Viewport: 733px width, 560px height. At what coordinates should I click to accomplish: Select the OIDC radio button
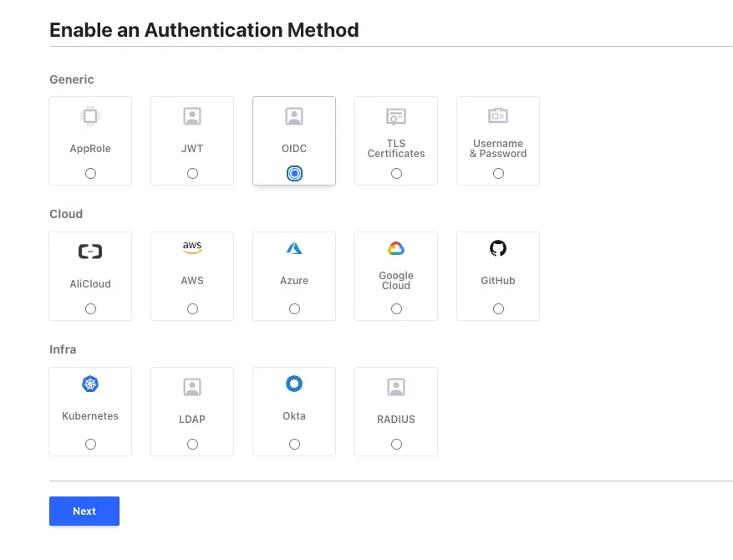point(294,174)
